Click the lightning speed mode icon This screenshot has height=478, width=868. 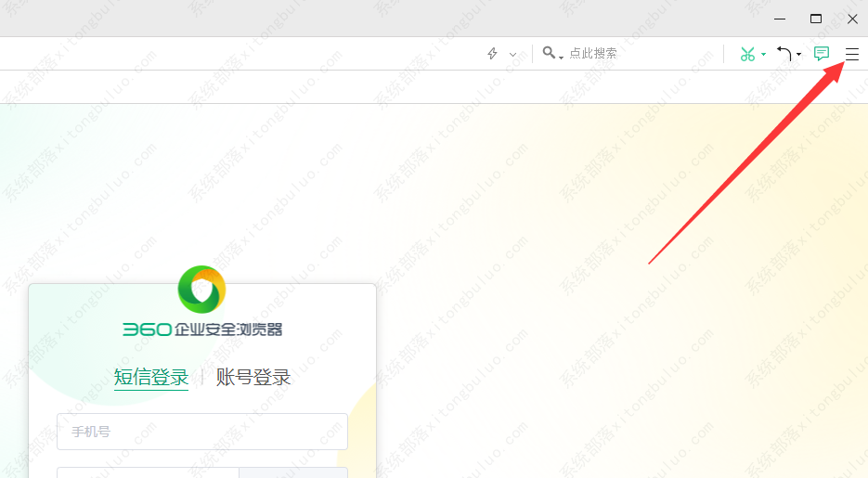[x=492, y=54]
